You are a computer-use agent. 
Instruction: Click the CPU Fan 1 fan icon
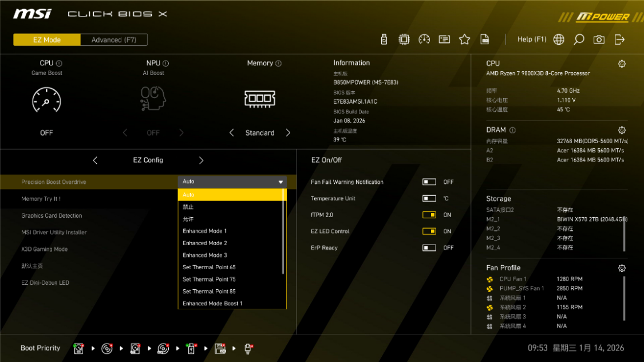coord(489,279)
